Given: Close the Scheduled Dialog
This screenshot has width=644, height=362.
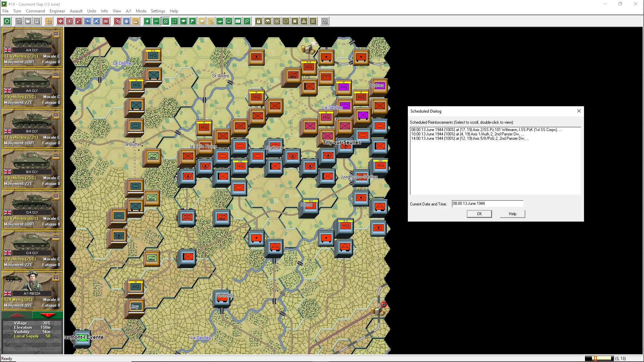Looking at the screenshot, I should coord(579,111).
